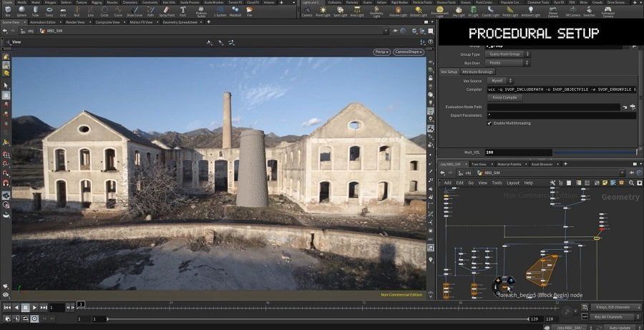644x330 pixels.
Task: Open the L-System shelf tool
Action: 220,11
